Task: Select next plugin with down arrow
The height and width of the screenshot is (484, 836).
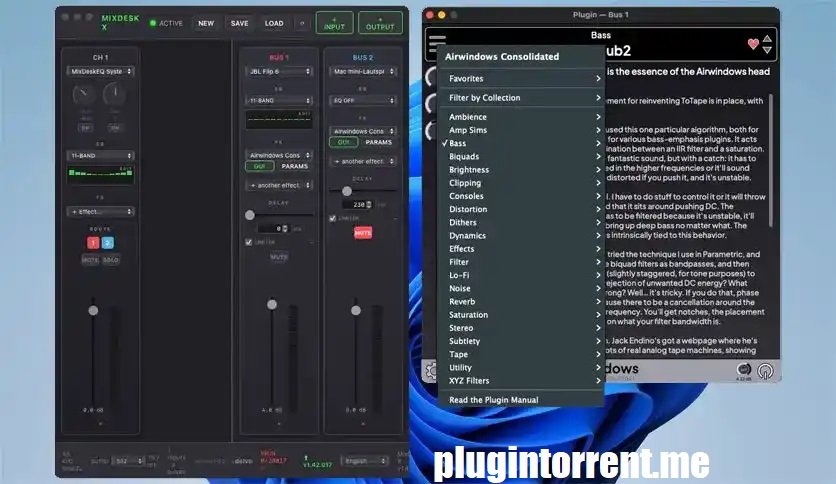Action: coord(767,50)
